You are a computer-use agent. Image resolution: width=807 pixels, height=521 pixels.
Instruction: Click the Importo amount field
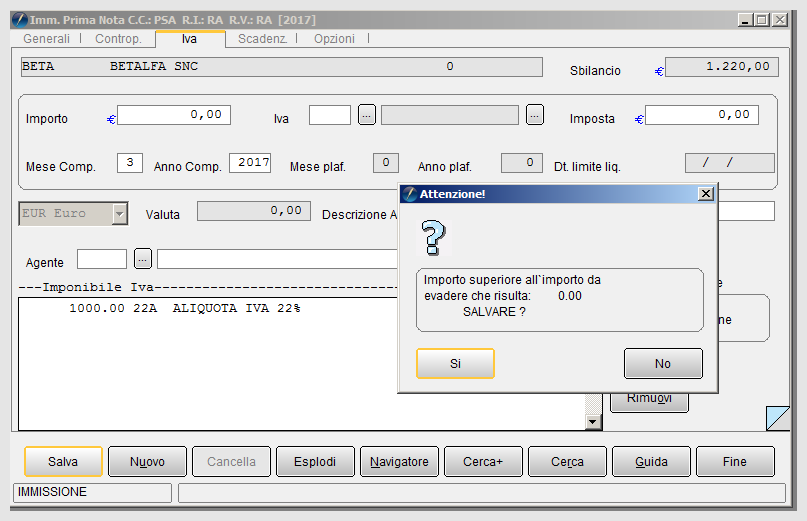tap(174, 115)
